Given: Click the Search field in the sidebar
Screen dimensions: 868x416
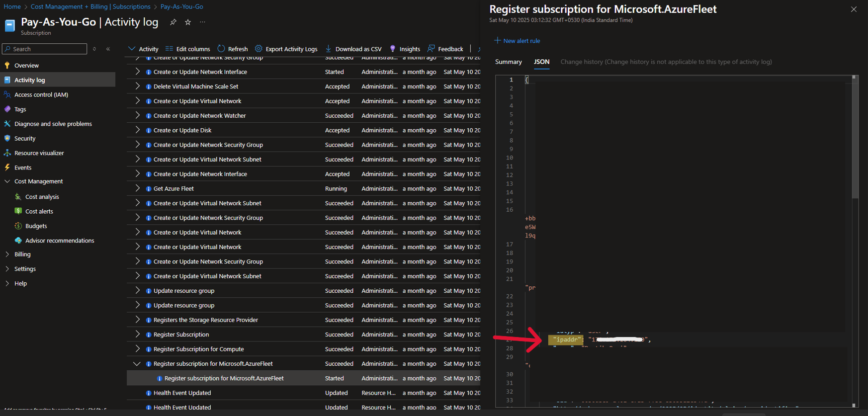Looking at the screenshot, I should pos(45,49).
